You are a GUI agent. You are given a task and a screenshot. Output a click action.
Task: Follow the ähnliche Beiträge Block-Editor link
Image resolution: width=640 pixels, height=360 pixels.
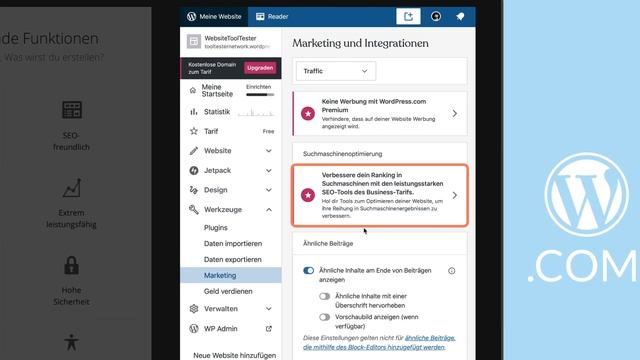(x=379, y=342)
